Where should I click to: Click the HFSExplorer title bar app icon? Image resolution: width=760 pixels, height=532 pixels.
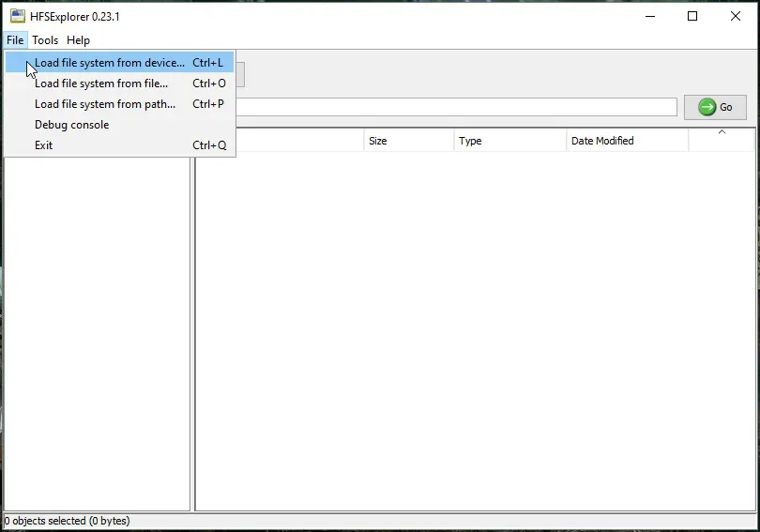(x=18, y=16)
